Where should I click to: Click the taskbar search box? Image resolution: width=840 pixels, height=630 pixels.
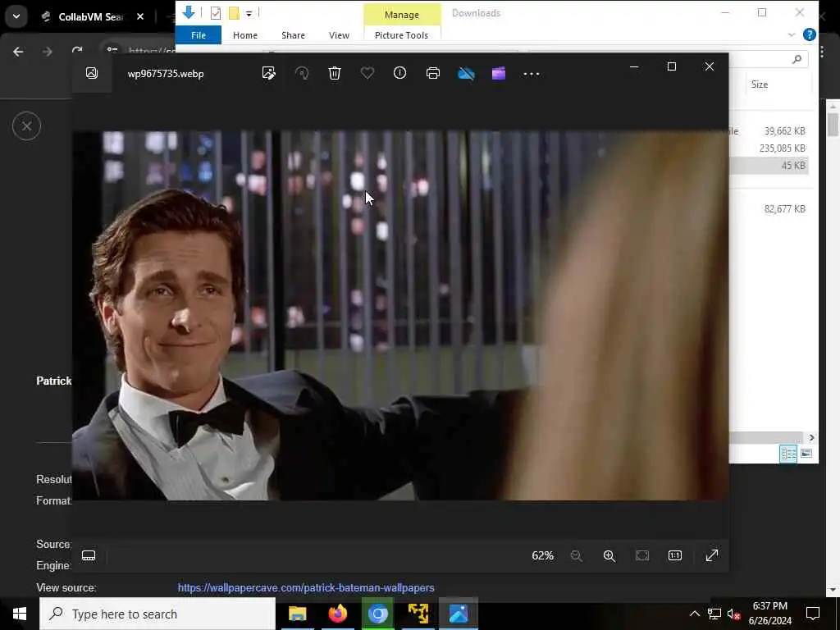click(157, 614)
